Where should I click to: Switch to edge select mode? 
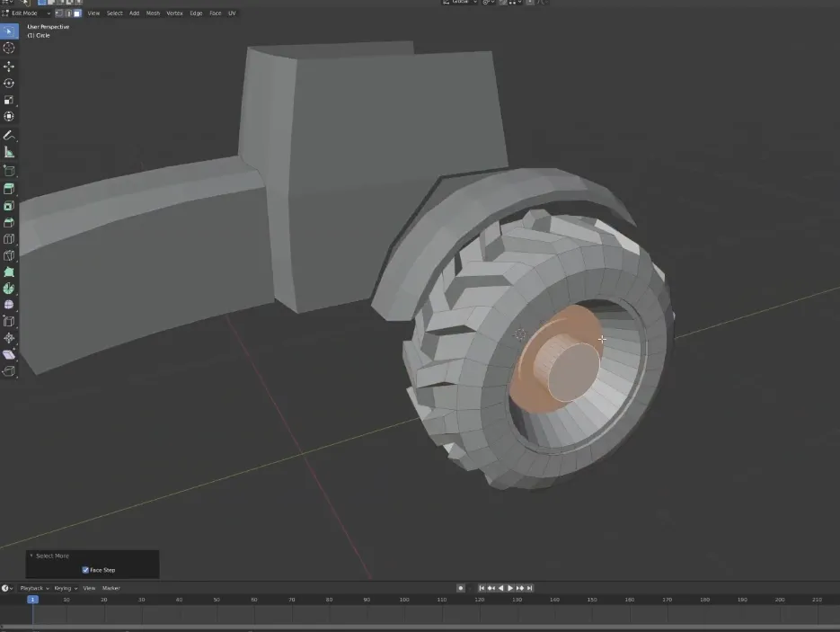click(68, 13)
